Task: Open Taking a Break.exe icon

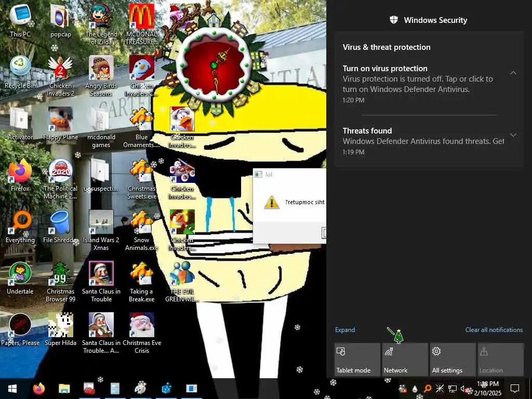Action: coord(141,282)
